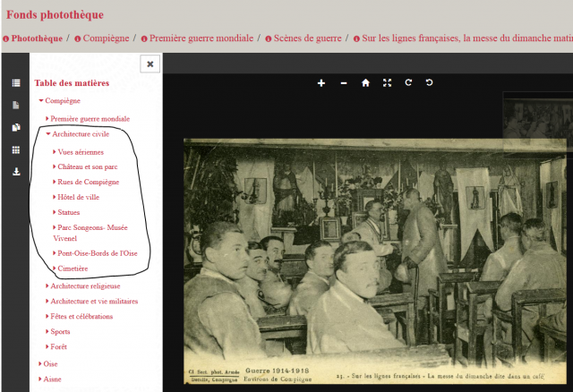573x392 pixels.
Task: Open Aisne entry in tree
Action: click(52, 379)
